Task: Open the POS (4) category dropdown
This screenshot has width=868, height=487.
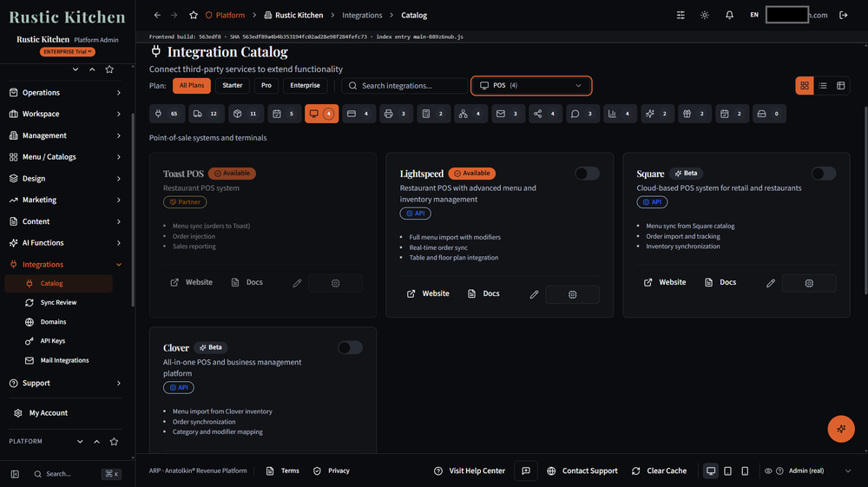Action: coord(531,85)
